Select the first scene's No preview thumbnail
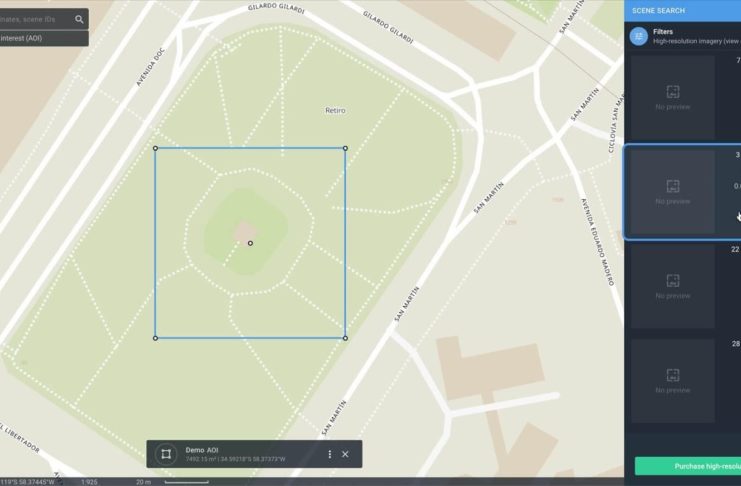This screenshot has height=486, width=741. pos(673,97)
